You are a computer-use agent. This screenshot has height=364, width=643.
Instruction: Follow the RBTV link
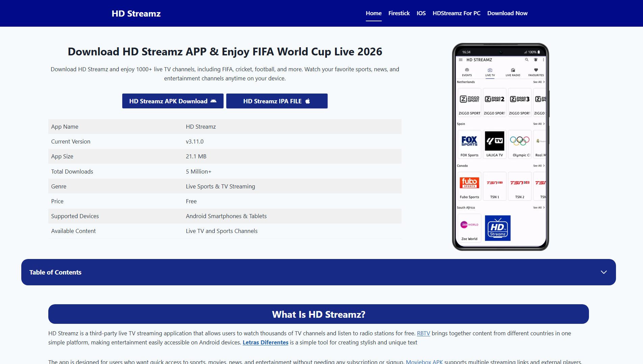(423, 333)
